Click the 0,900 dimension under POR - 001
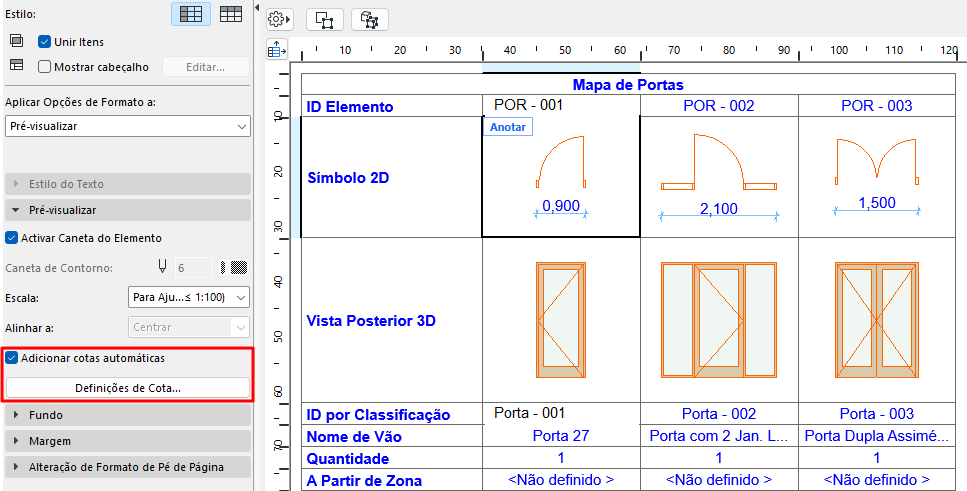The image size is (967, 491). 561,207
